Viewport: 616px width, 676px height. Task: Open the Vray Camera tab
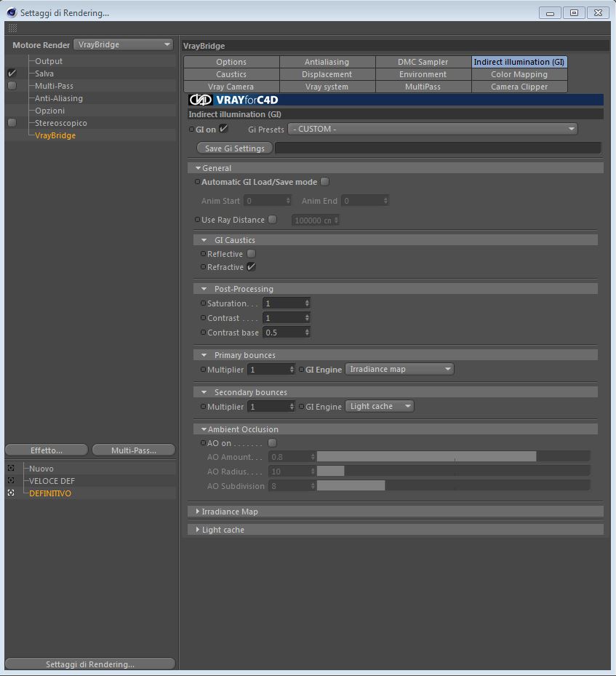coord(231,87)
